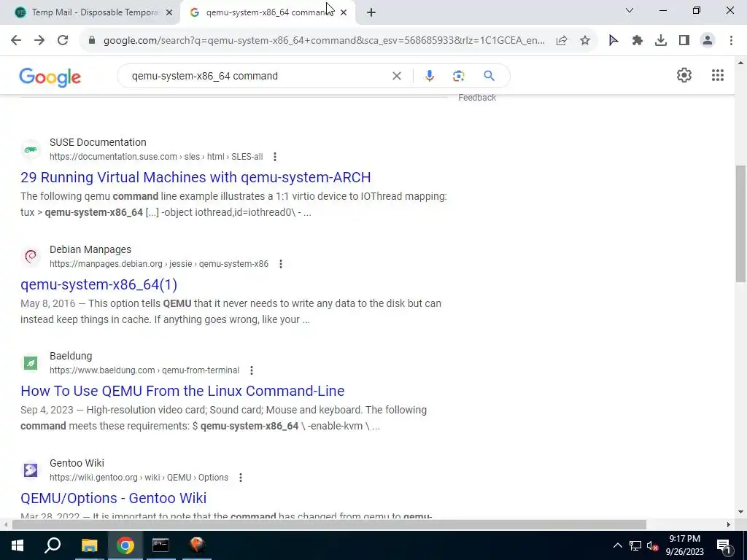Go back to the previous page
Image resolution: width=747 pixels, height=560 pixels.
tap(16, 41)
